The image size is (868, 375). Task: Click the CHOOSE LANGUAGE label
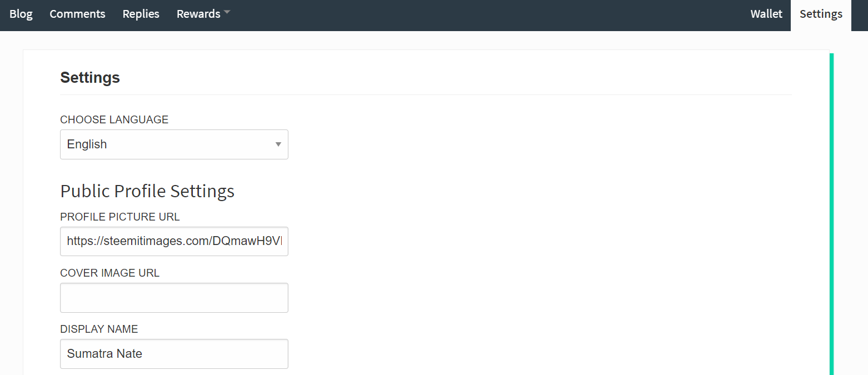pyautogui.click(x=114, y=119)
